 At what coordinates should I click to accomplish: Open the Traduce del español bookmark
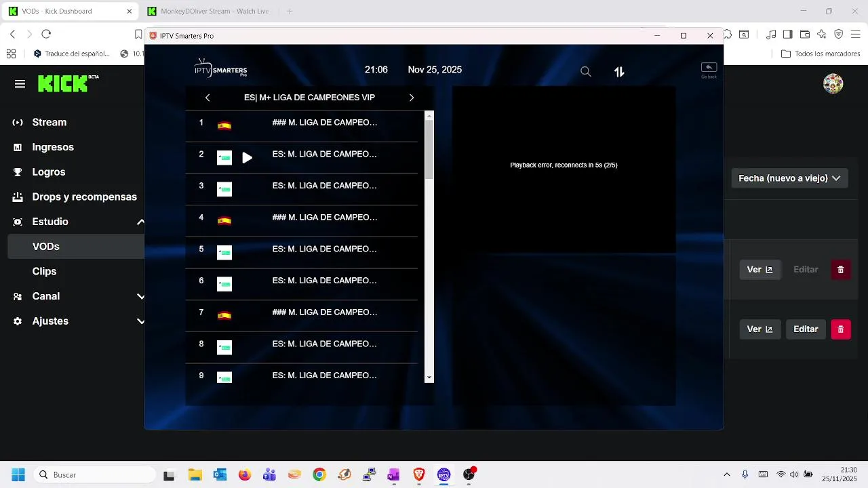pos(71,54)
